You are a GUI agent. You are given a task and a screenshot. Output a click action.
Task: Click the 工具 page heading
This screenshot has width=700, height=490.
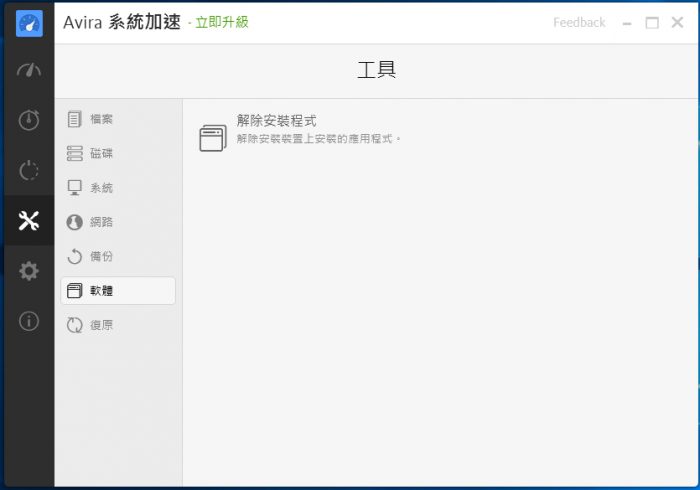click(x=376, y=70)
